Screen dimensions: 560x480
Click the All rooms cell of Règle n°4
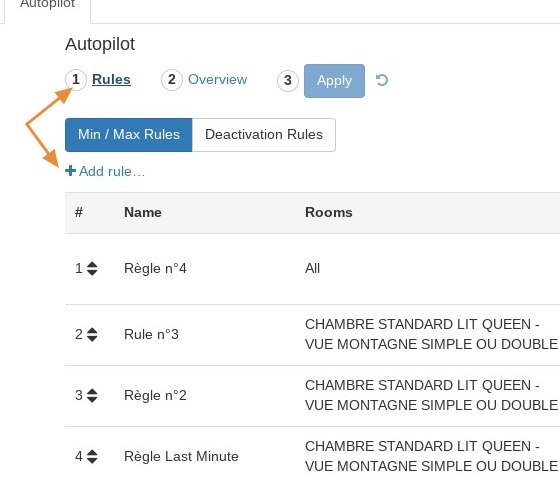point(312,269)
